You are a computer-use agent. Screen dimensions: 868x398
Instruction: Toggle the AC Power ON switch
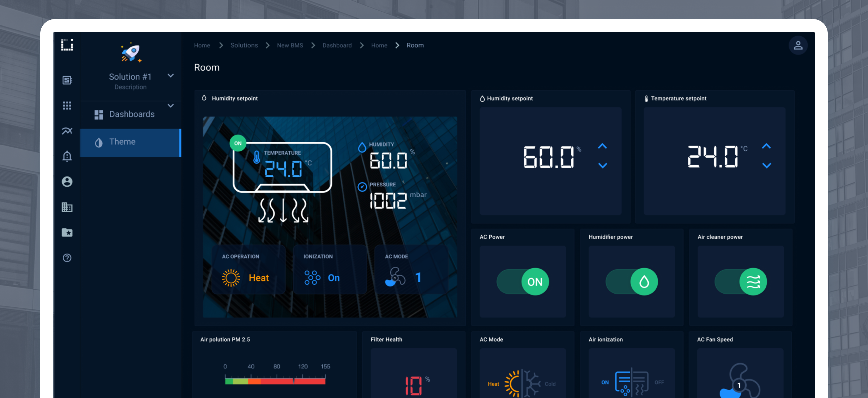(x=523, y=282)
